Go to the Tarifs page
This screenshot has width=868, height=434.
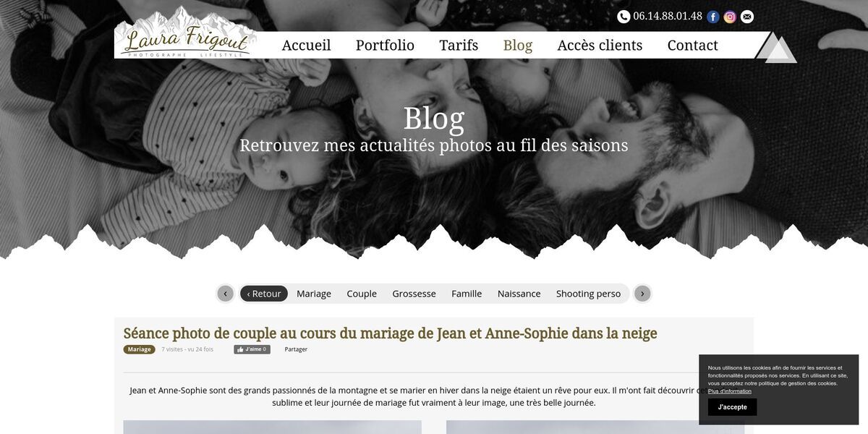(x=459, y=45)
